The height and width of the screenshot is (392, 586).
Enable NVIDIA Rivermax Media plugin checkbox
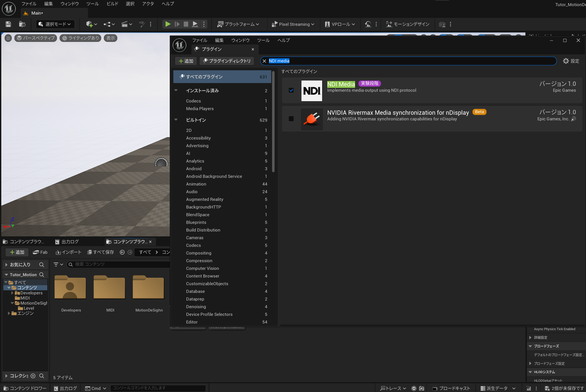tap(291, 119)
